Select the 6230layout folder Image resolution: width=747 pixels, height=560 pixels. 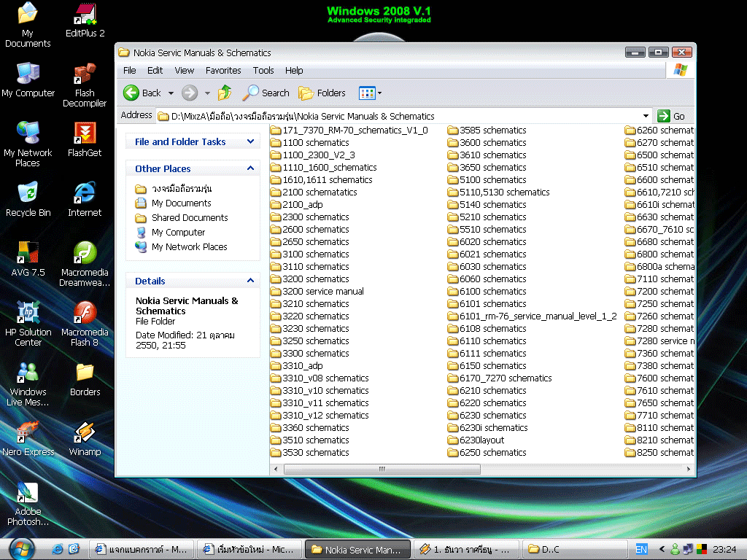tap(476, 440)
